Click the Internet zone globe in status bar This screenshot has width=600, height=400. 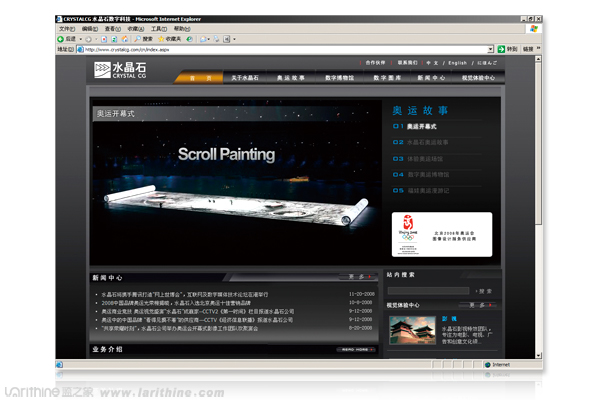point(488,365)
